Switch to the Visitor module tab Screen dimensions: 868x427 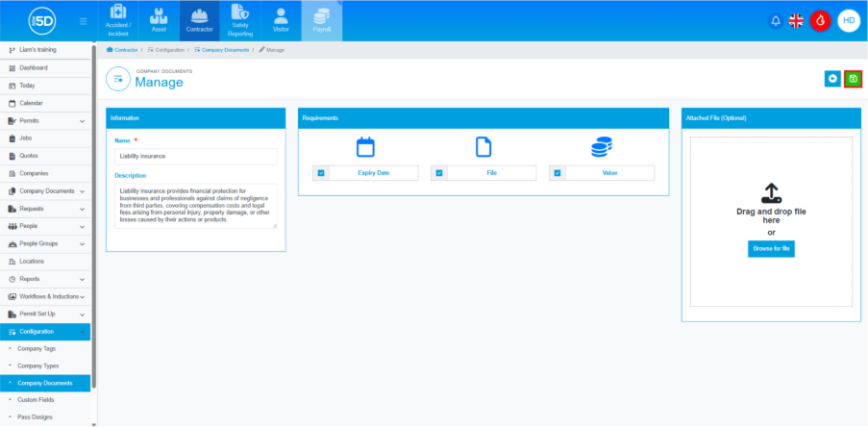pos(280,20)
